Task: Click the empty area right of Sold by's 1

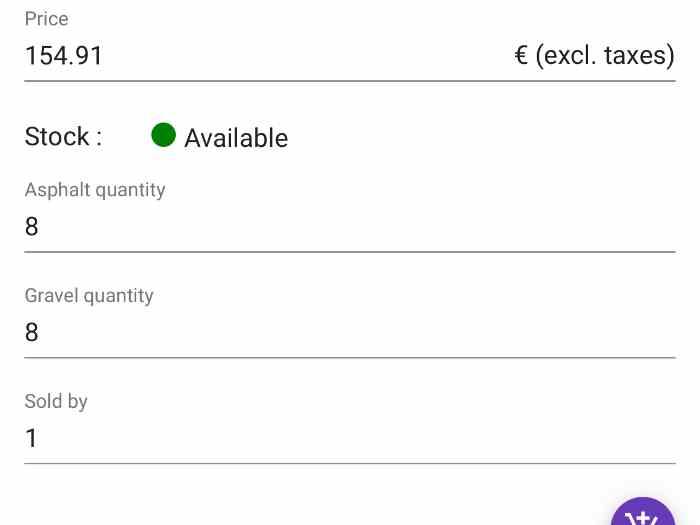Action: pos(400,439)
